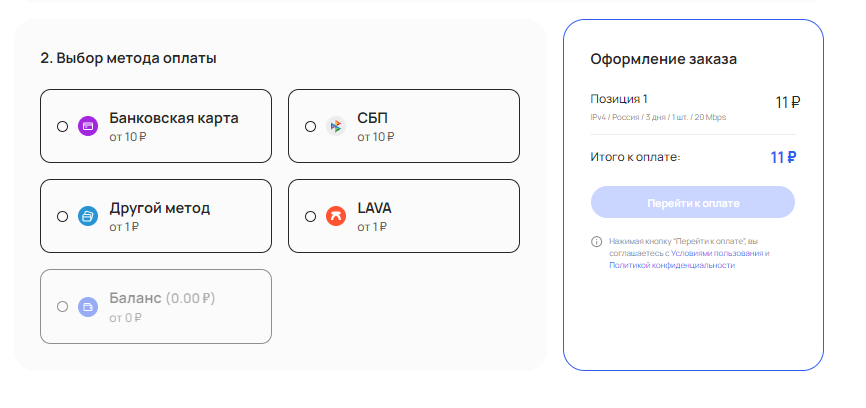This screenshot has width=866, height=408.
Task: Open the Политикой конфиденциальности link
Action: tap(672, 266)
